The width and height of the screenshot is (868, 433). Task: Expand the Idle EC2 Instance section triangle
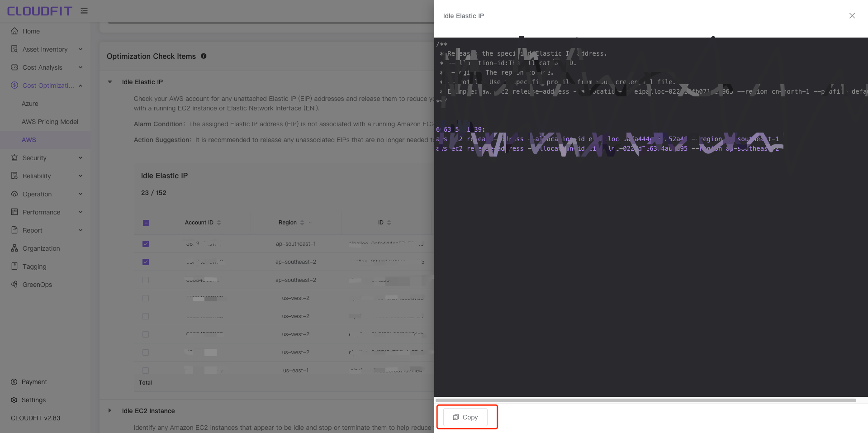tap(110, 411)
